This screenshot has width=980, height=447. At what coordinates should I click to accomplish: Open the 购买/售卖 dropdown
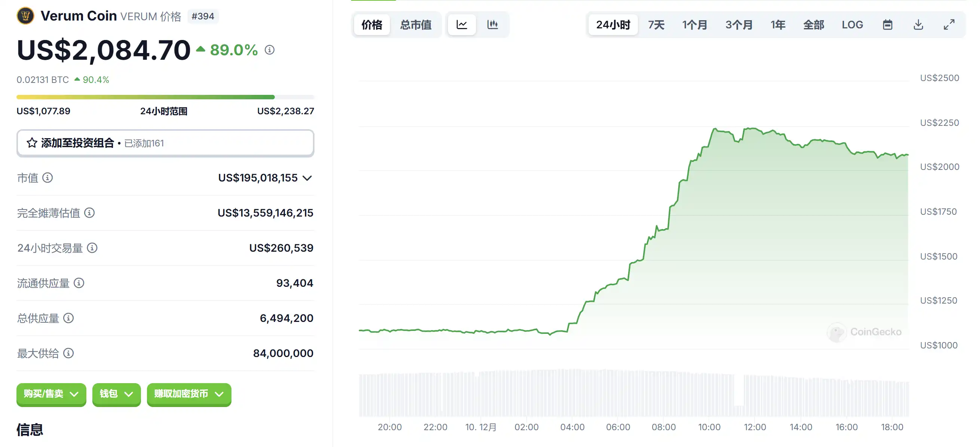(51, 394)
